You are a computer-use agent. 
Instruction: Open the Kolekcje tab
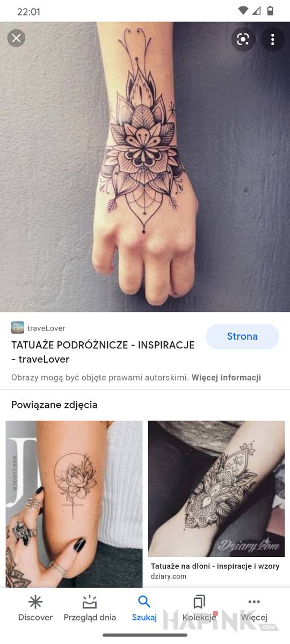pyautogui.click(x=199, y=609)
